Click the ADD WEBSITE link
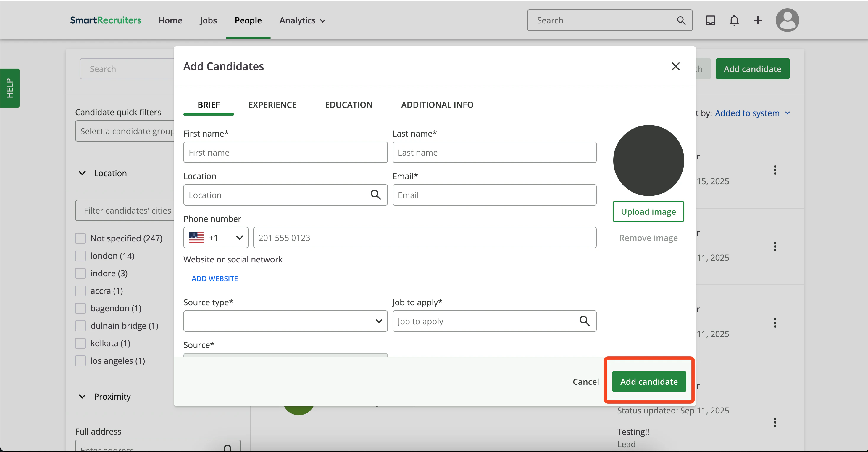This screenshot has width=868, height=452. [215, 279]
